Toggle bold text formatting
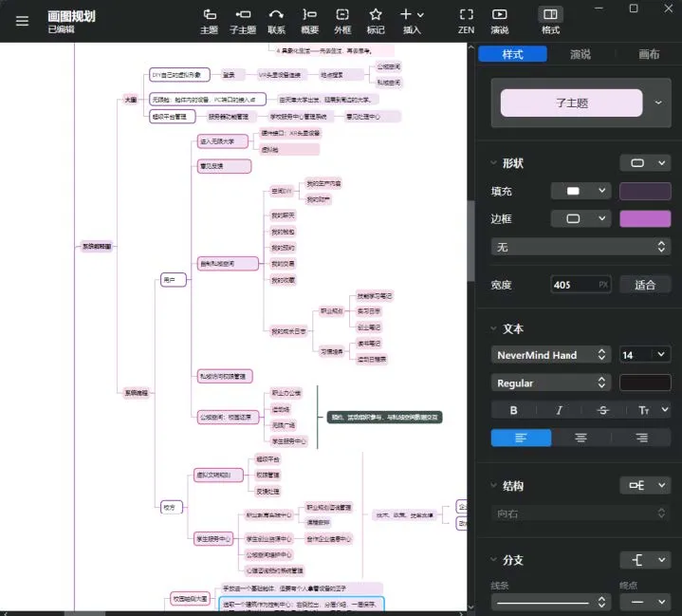This screenshot has height=616, width=682. [514, 410]
